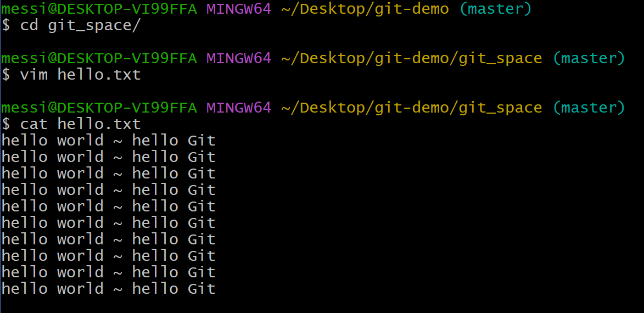Viewport: 644px width, 313px height.
Task: Click the empty terminal area below the output
Action: coord(322,305)
